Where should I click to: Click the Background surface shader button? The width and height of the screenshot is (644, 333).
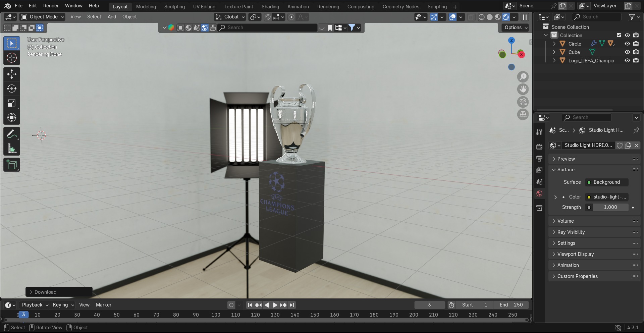coord(606,182)
